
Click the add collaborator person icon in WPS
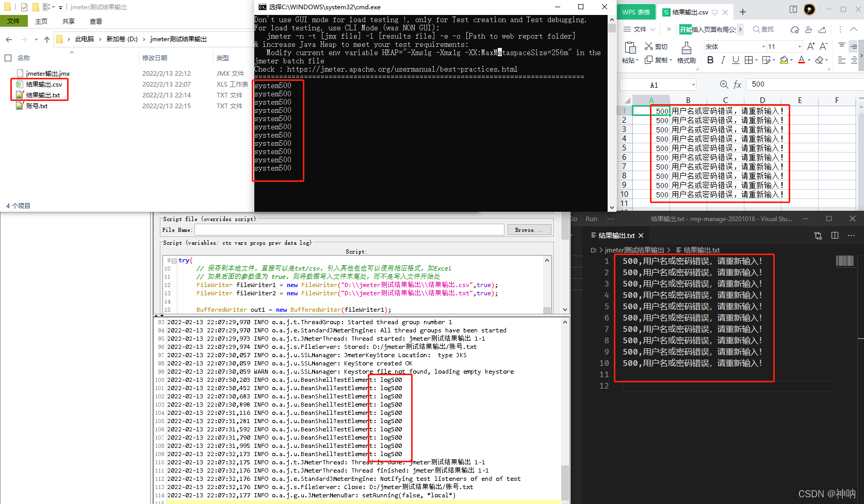click(x=809, y=29)
